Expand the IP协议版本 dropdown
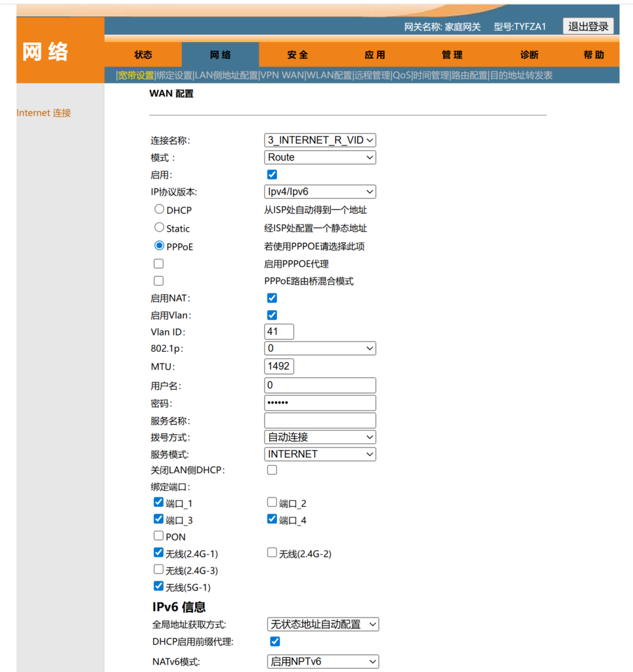Screen dimensions: 633x672 (x=320, y=192)
